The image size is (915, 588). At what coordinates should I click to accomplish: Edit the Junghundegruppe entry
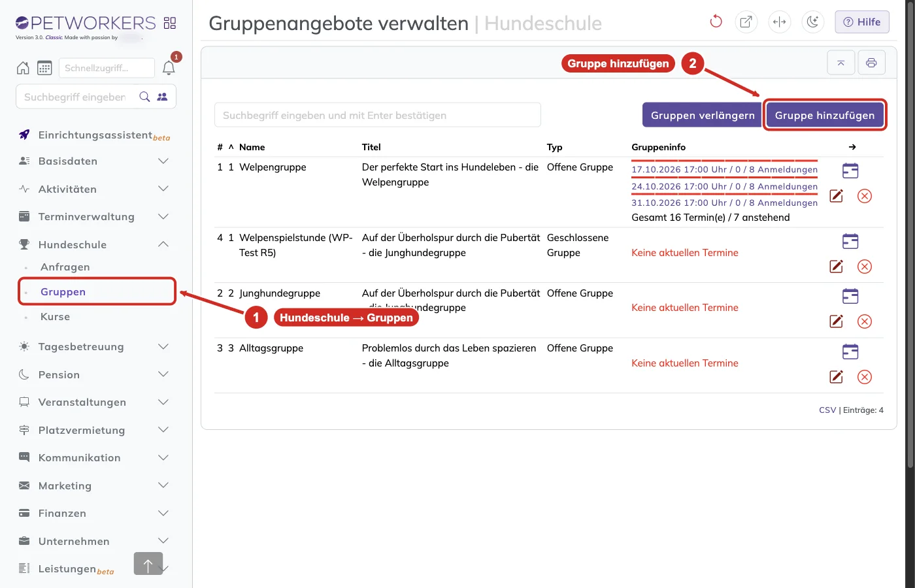[x=836, y=321]
